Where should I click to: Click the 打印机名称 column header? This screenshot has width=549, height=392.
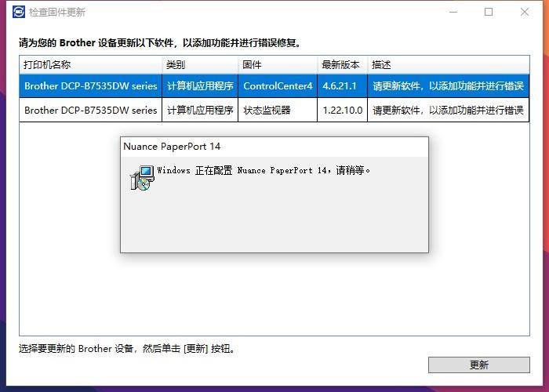(91, 65)
